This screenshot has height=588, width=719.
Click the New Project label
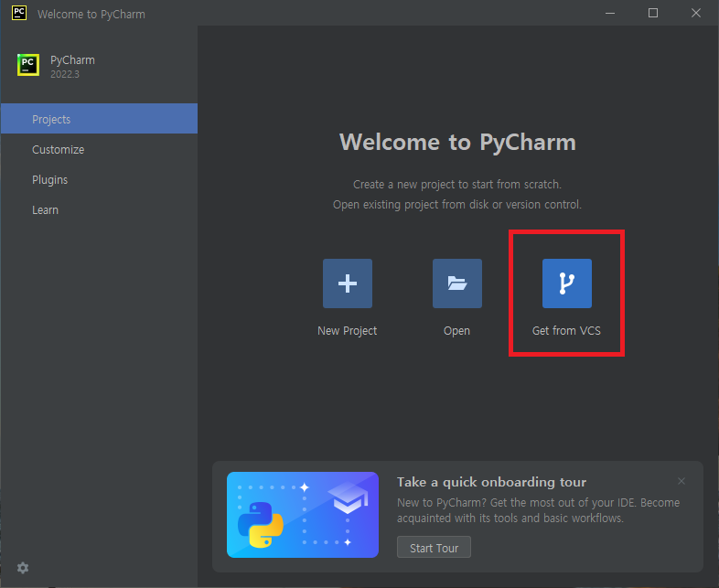click(347, 331)
